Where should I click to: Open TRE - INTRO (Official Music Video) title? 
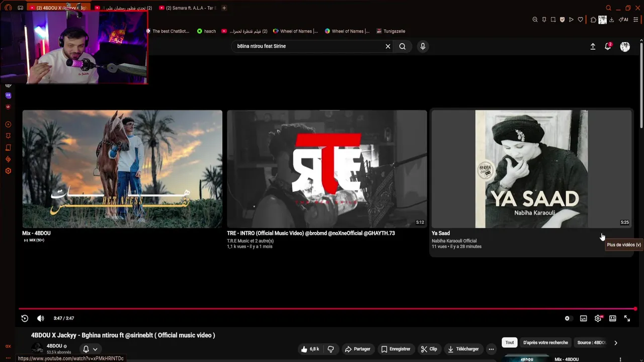[311, 233]
